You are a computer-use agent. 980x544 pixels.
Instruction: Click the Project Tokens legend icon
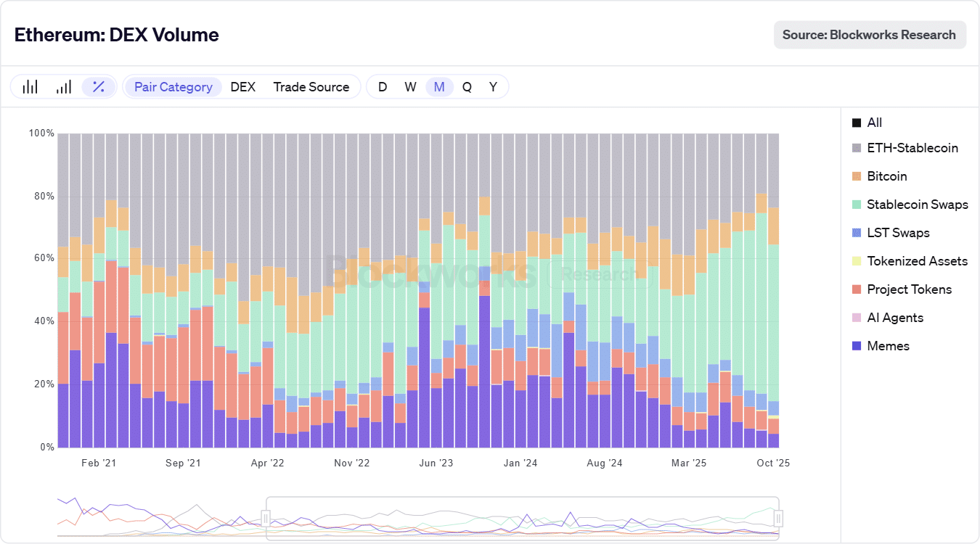click(x=857, y=289)
